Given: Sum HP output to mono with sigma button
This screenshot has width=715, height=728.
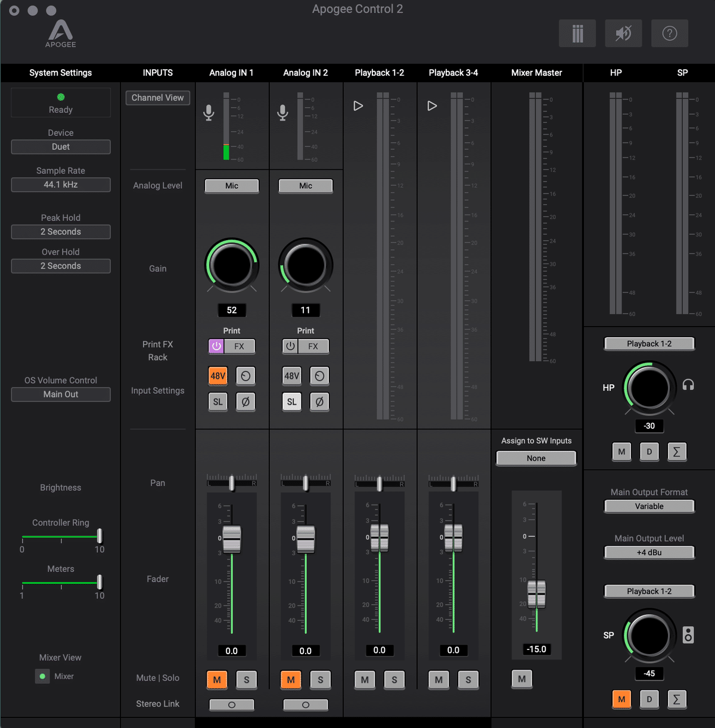Looking at the screenshot, I should click(x=676, y=452).
